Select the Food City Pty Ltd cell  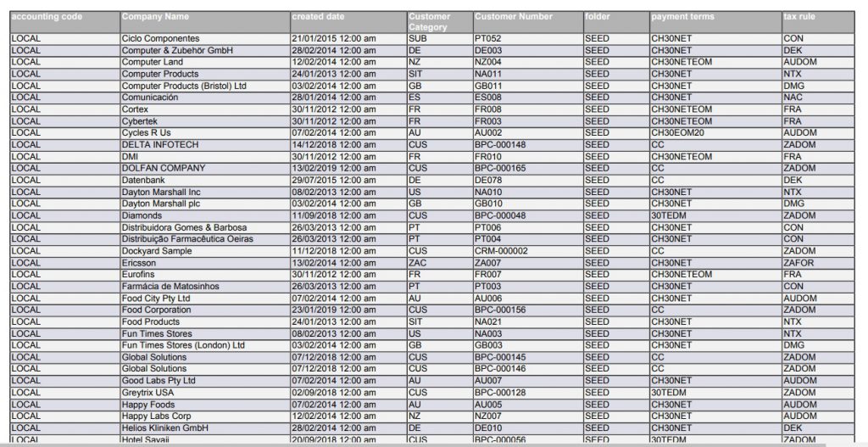[x=205, y=299]
